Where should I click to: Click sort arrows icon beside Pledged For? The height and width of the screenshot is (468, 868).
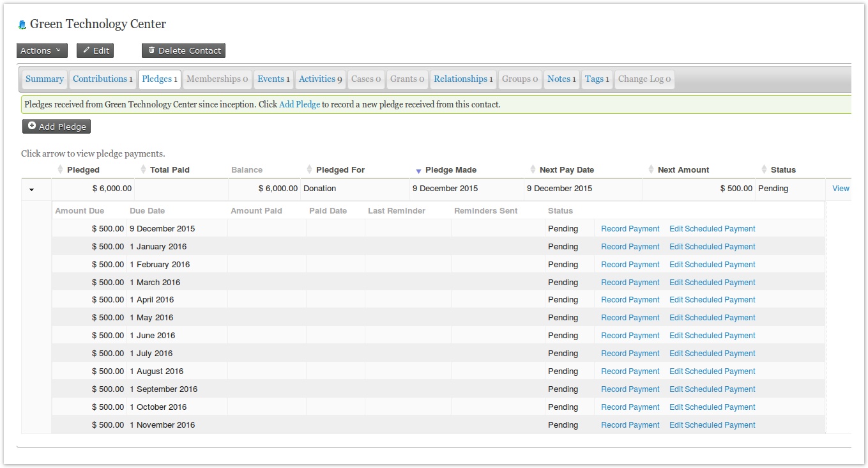[309, 170]
